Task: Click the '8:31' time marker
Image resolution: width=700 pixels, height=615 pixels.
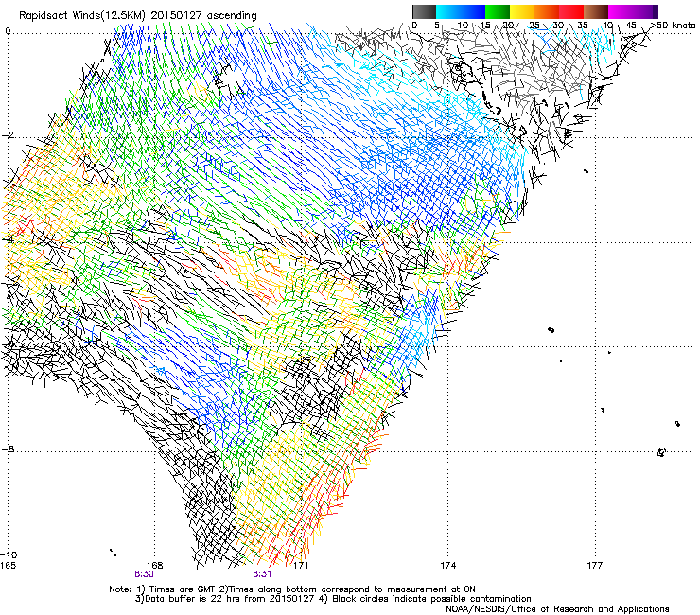Action: coord(262,574)
